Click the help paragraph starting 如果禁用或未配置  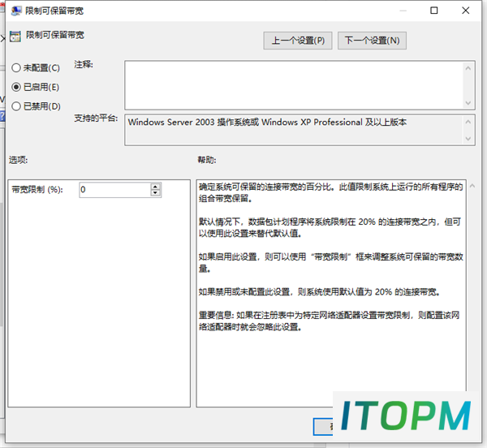point(319,292)
